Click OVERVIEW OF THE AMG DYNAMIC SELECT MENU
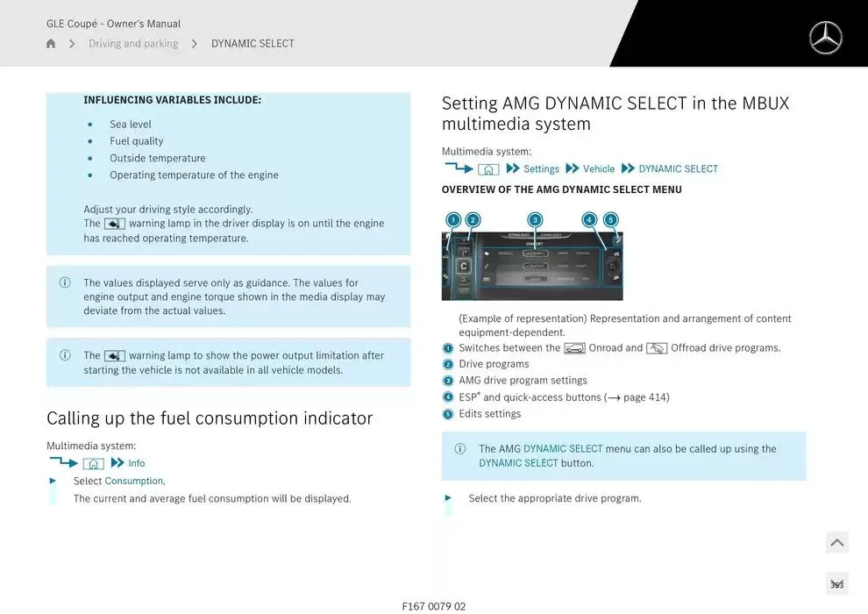The image size is (868, 614). coord(561,189)
